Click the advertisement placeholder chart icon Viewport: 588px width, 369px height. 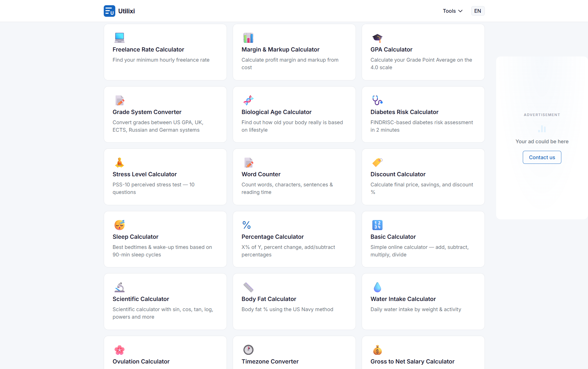[542, 129]
